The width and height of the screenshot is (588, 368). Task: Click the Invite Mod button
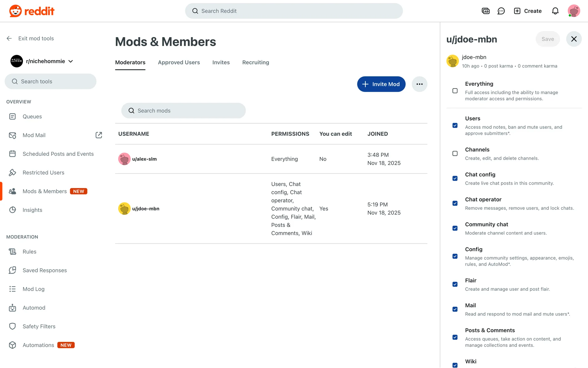tap(381, 84)
